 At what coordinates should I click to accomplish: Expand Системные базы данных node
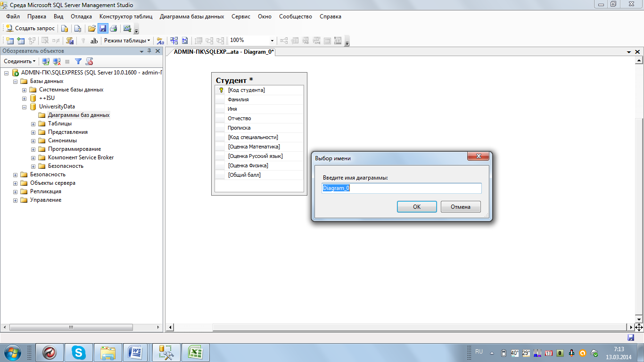pos(25,90)
